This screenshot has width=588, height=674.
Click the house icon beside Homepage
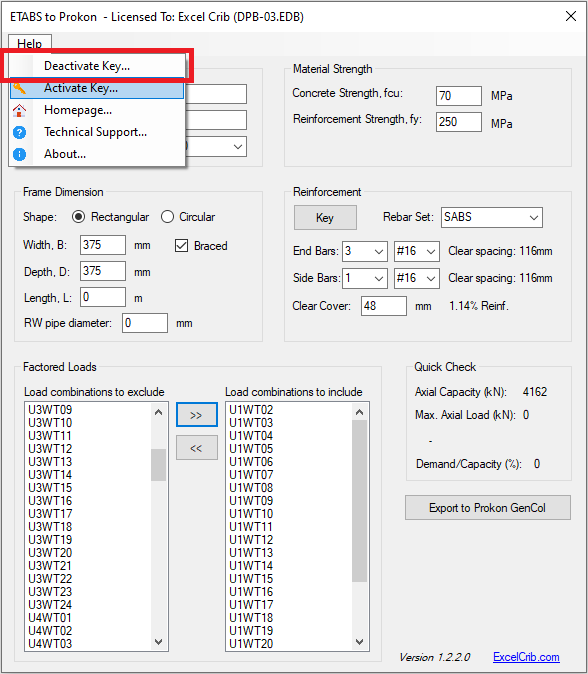[19, 110]
